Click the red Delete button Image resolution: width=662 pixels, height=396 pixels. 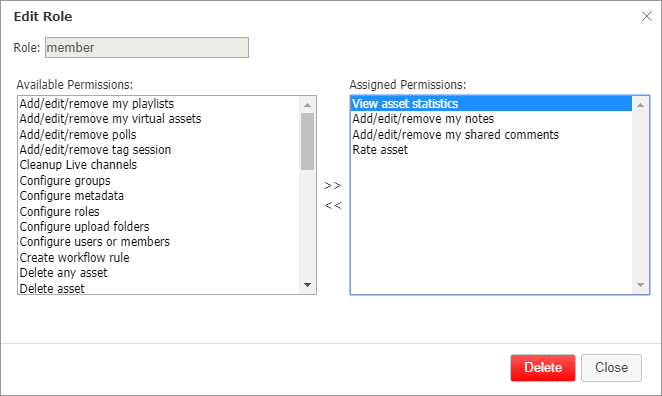pos(543,368)
